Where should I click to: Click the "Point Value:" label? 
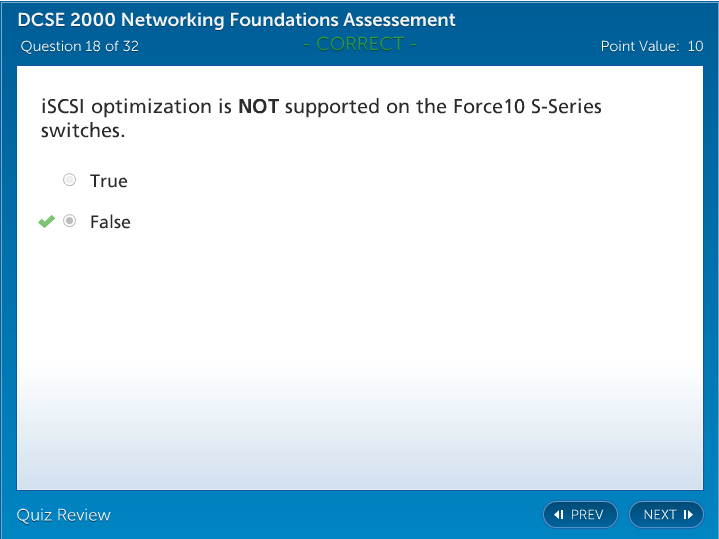click(640, 46)
